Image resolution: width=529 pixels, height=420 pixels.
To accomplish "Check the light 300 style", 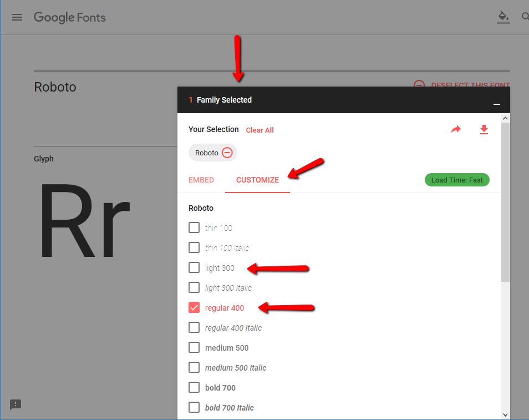I will [x=194, y=267].
